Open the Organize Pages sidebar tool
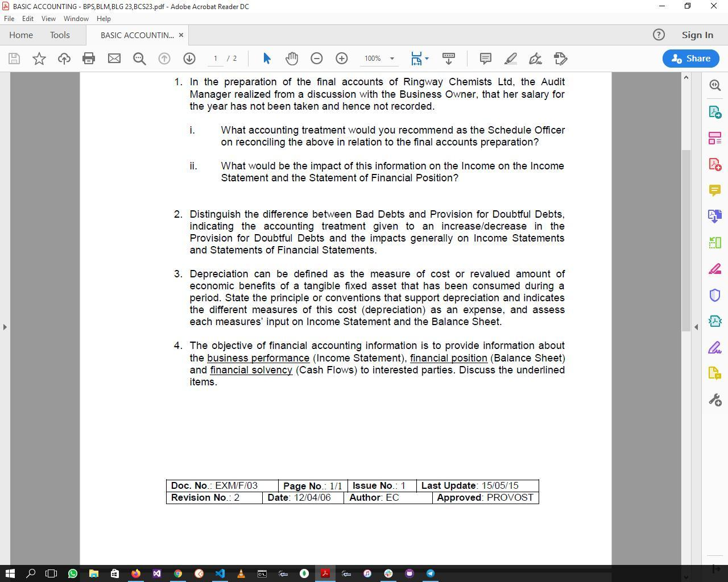 coord(715,138)
